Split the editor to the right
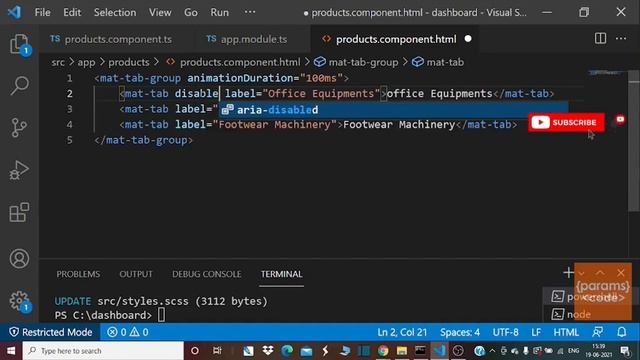Image resolution: width=640 pixels, height=360 pixels. (600, 39)
